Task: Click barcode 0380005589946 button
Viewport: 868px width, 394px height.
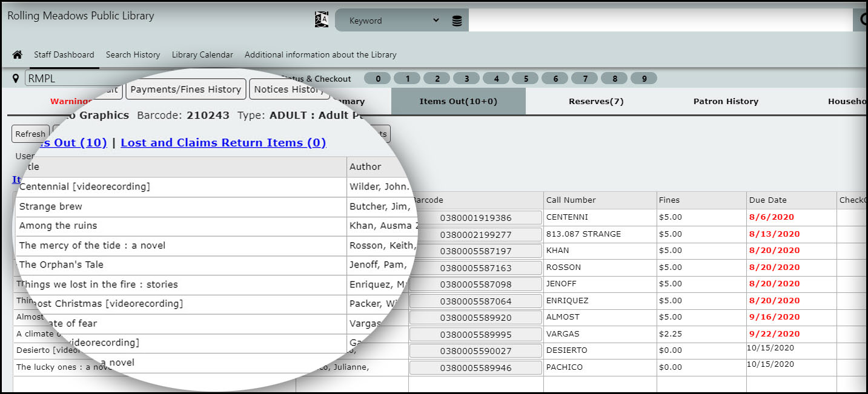Action: (475, 367)
